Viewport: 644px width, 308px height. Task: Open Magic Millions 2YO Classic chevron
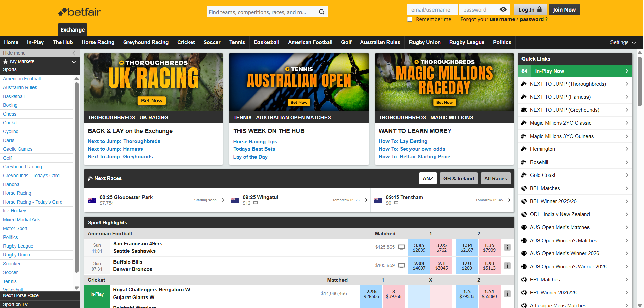click(627, 123)
